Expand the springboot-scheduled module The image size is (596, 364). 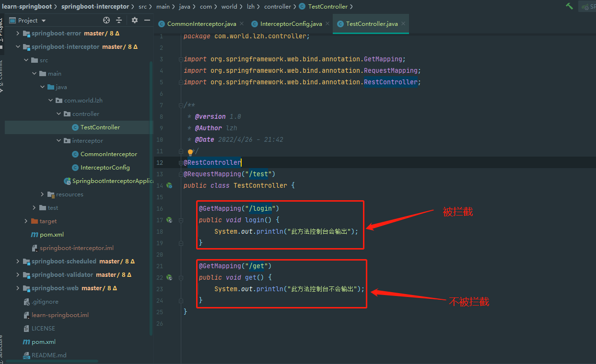[x=18, y=262]
